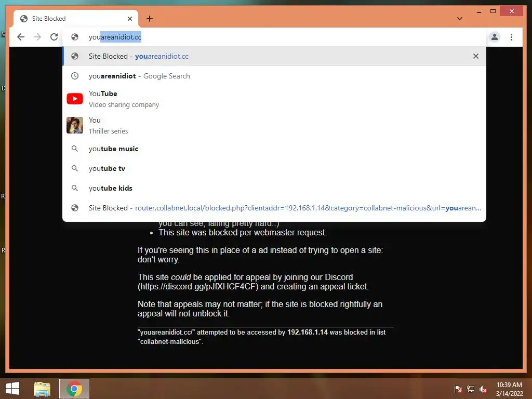Click the globe icon in the address bar
Screen dimensions: 532x399
(x=75, y=37)
